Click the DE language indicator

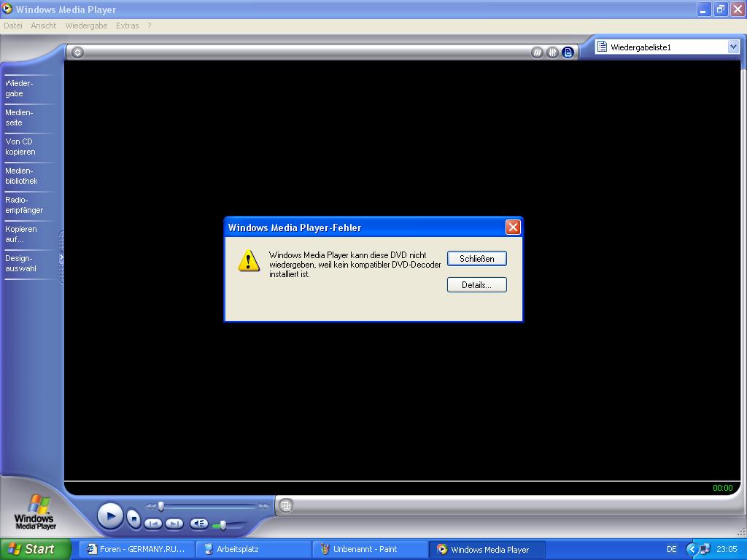pyautogui.click(x=672, y=550)
